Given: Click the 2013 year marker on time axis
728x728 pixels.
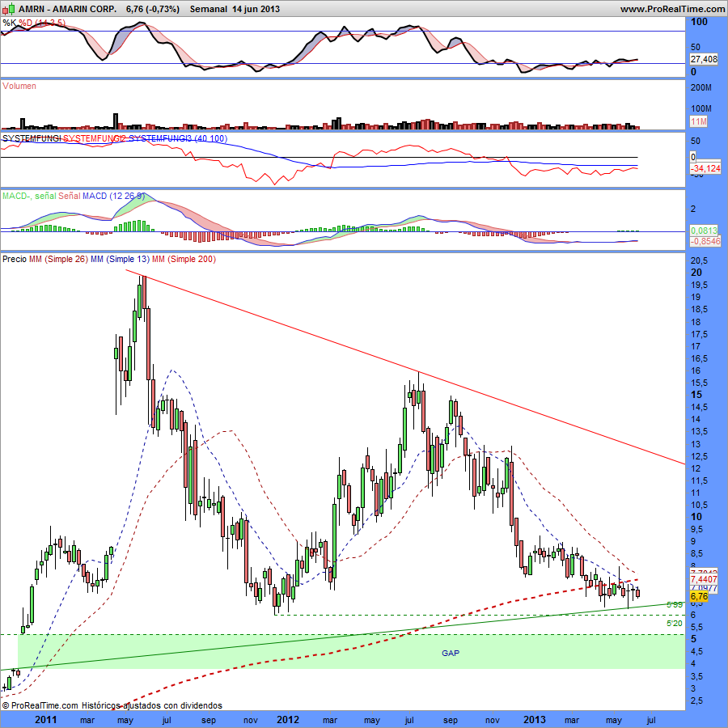Looking at the screenshot, I should [x=535, y=720].
